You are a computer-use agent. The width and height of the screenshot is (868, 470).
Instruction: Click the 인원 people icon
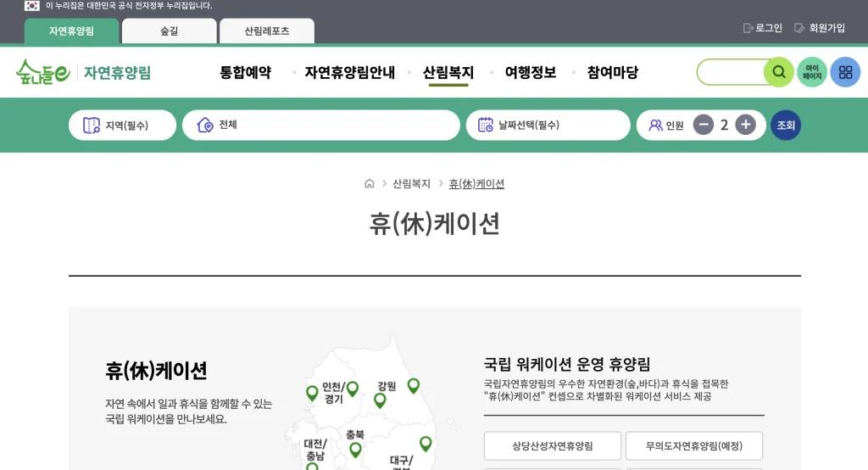tap(655, 126)
